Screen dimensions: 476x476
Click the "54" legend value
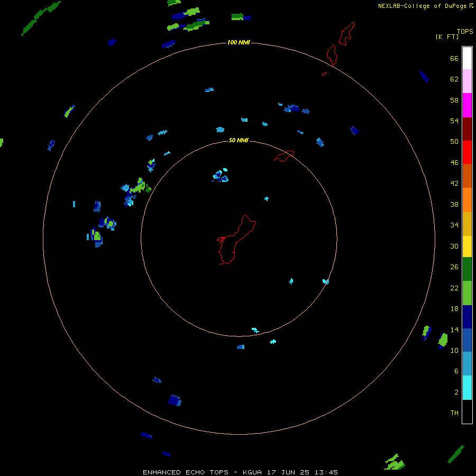tap(454, 121)
